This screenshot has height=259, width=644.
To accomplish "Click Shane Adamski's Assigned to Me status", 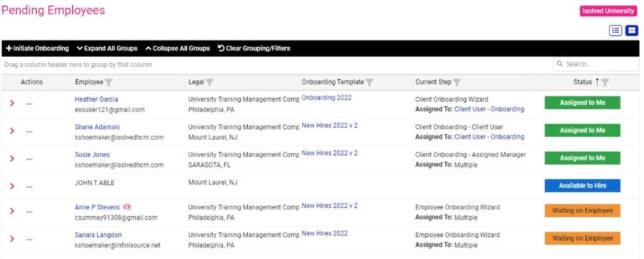I will 582,130.
